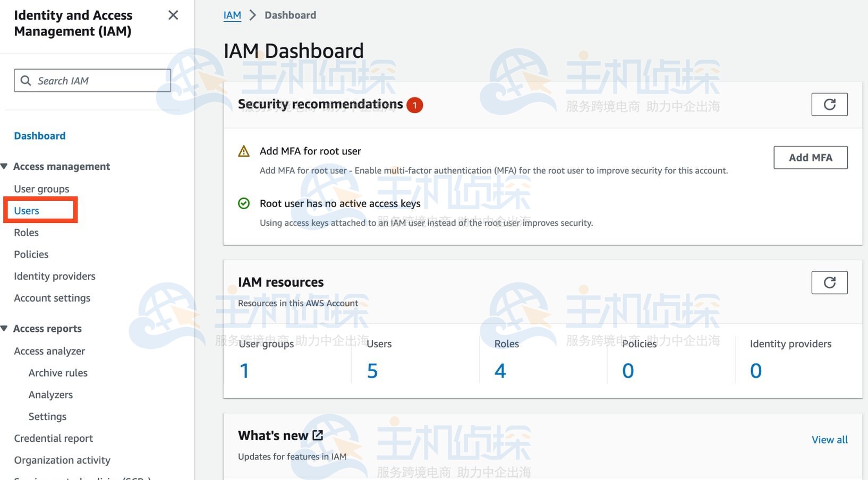Click the search magnifier icon in the IAM sidebar
The image size is (868, 480).
25,80
